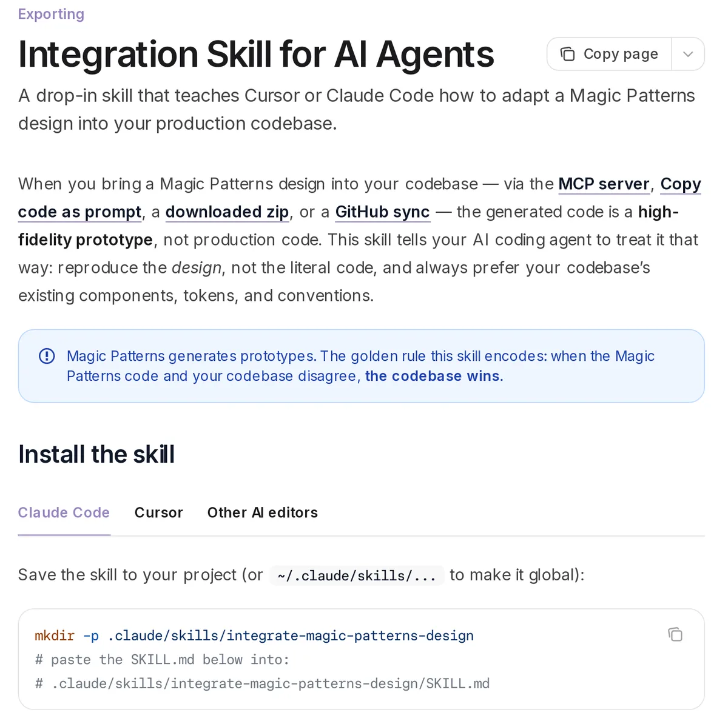Follow the GitHub sync link
Screen dimensions: 728x718
[x=382, y=212]
